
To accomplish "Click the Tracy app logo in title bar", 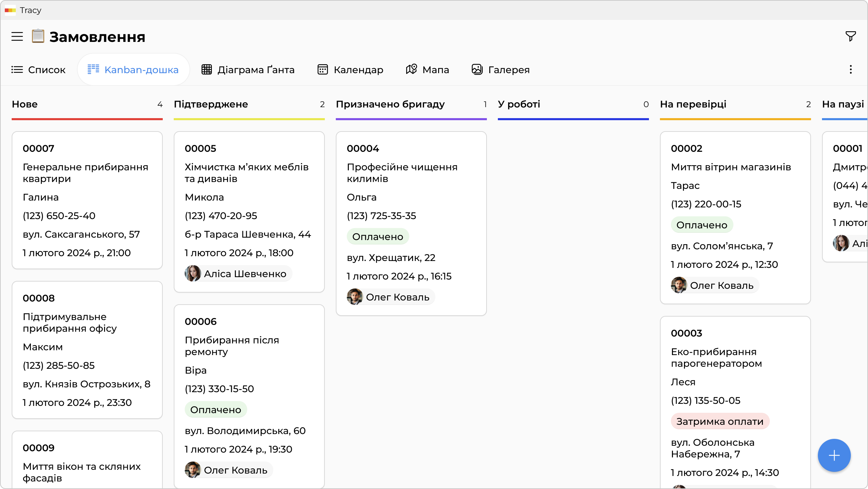I will (x=10, y=10).
